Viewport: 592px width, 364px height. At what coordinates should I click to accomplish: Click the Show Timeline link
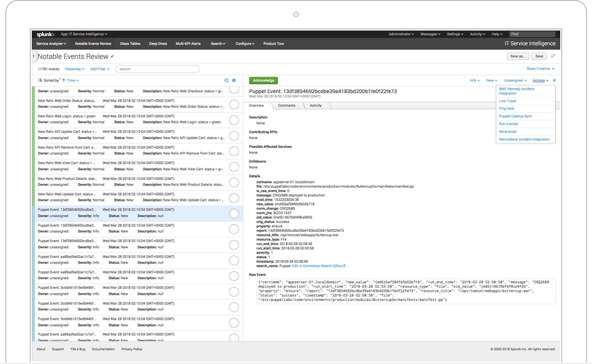[538, 69]
